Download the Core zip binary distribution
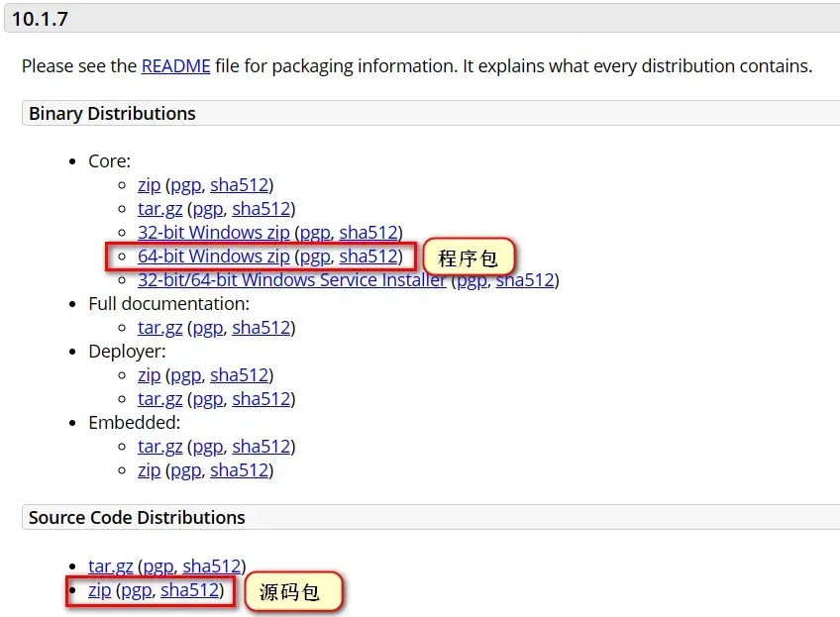840x617 pixels. [x=149, y=185]
